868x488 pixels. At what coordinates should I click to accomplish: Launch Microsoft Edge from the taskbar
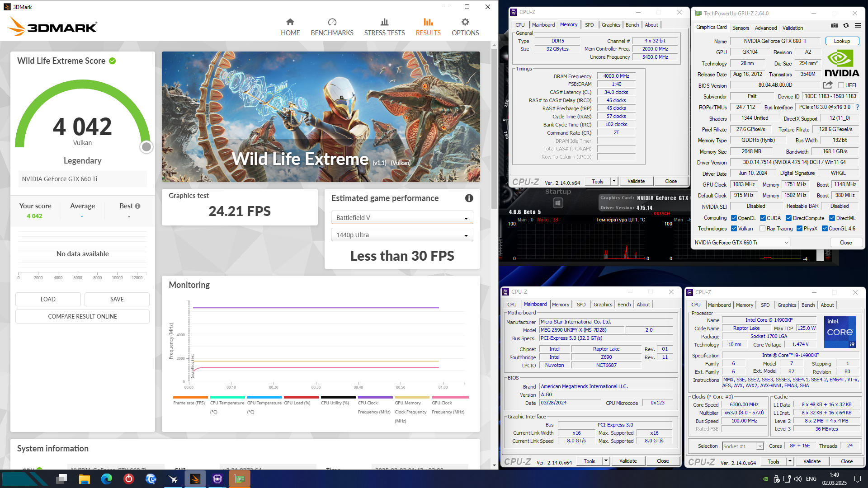click(106, 479)
